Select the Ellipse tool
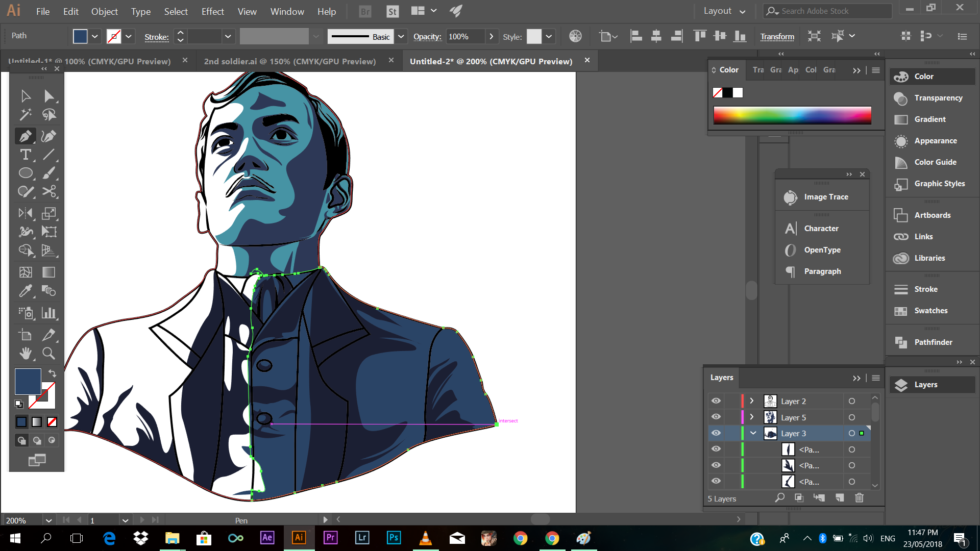Screen dimensions: 980x551 pyautogui.click(x=25, y=173)
